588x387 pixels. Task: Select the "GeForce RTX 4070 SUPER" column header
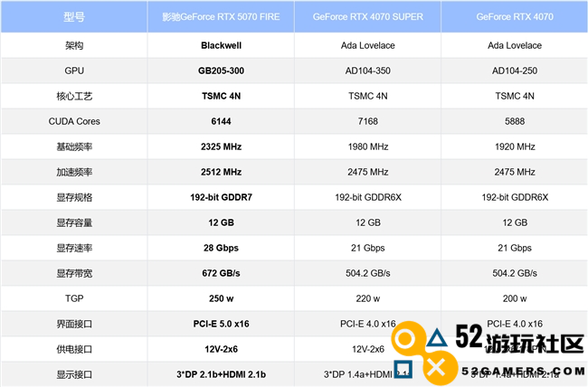click(367, 17)
